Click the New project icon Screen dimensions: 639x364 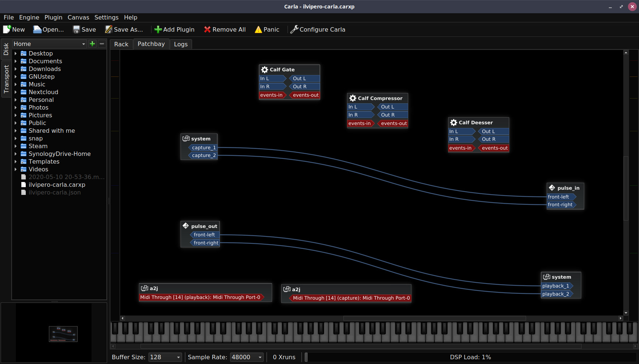coord(6,29)
